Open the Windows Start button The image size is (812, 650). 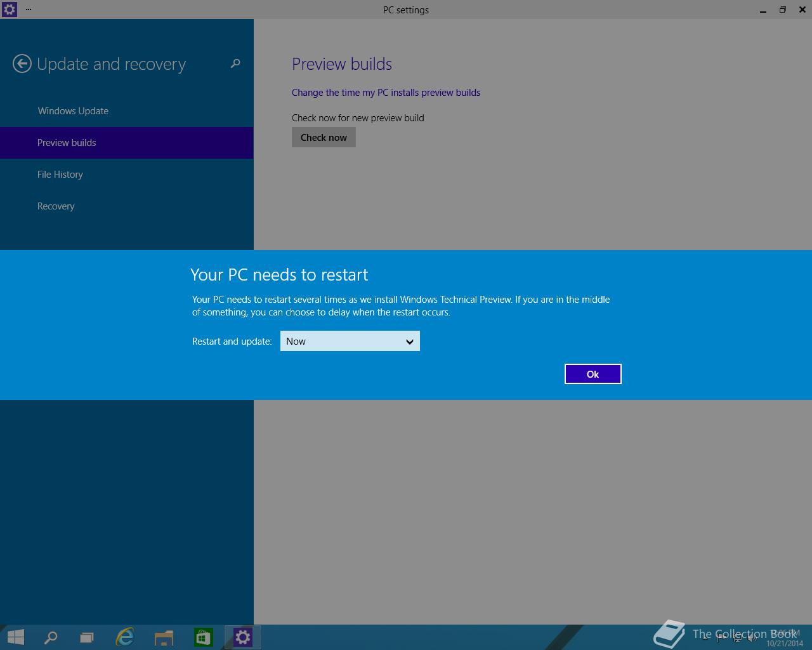pyautogui.click(x=15, y=637)
